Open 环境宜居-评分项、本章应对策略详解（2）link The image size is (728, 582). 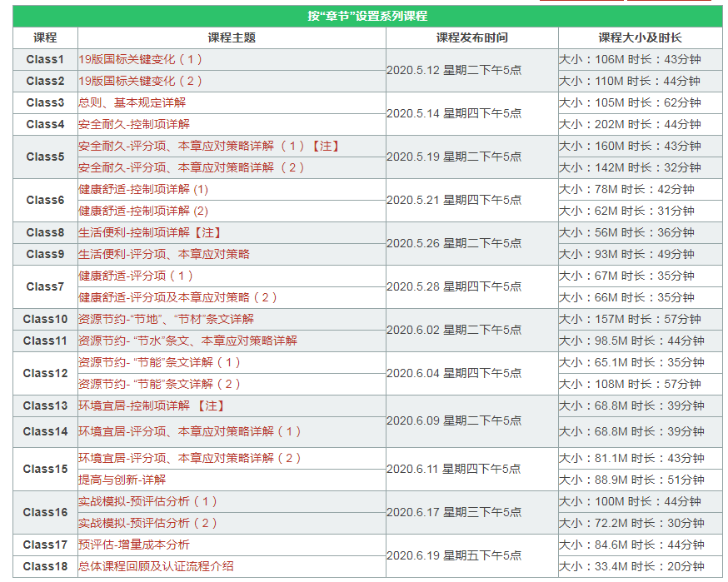[x=190, y=459]
